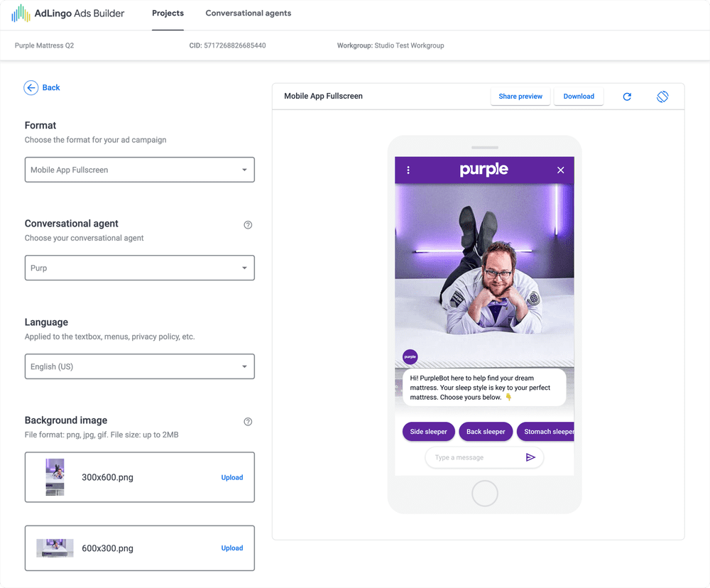710x588 pixels.
Task: Click the refresh preview icon
Action: (627, 97)
